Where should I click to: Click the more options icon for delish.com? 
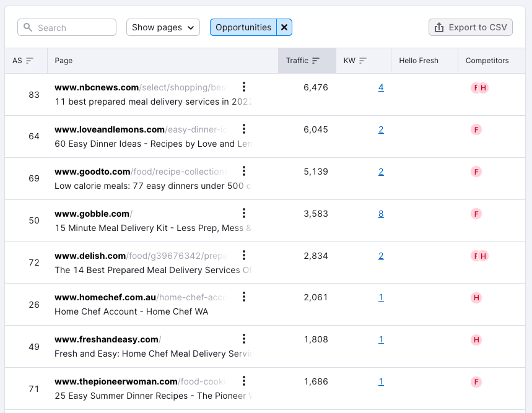[244, 256]
